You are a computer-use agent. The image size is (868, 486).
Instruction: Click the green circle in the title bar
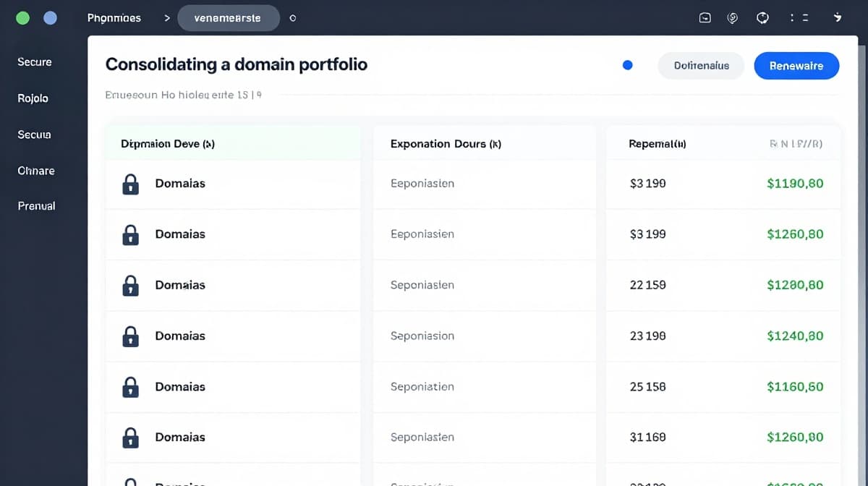(x=22, y=18)
